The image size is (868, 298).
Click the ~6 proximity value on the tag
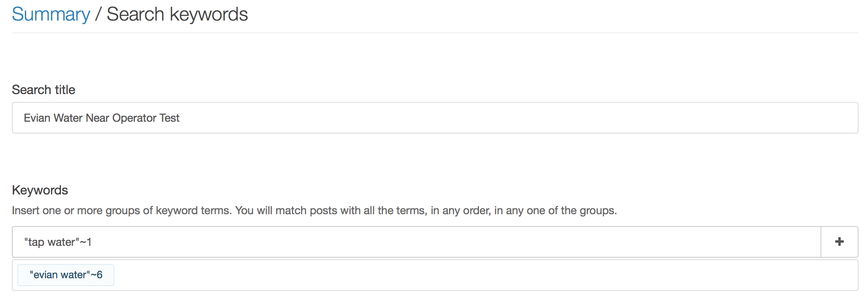pyautogui.click(x=97, y=275)
